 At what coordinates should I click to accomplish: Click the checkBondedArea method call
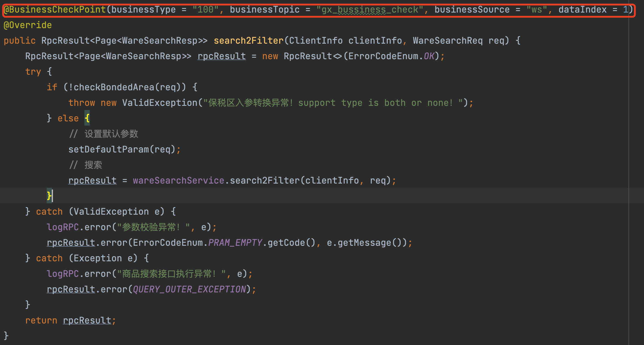[114, 87]
